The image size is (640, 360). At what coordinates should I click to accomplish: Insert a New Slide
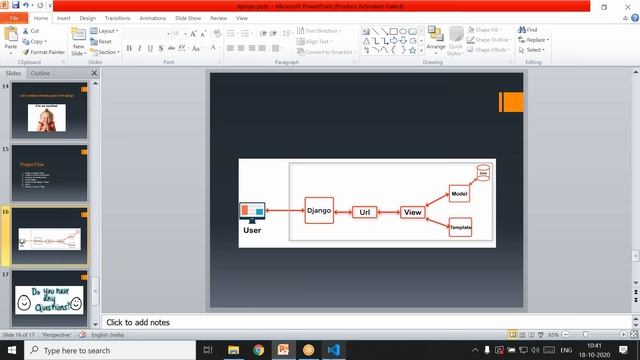click(x=78, y=42)
